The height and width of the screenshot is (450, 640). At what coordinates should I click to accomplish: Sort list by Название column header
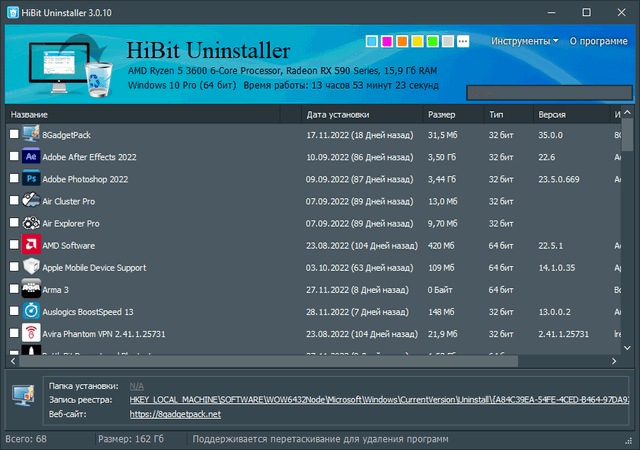pos(30,114)
